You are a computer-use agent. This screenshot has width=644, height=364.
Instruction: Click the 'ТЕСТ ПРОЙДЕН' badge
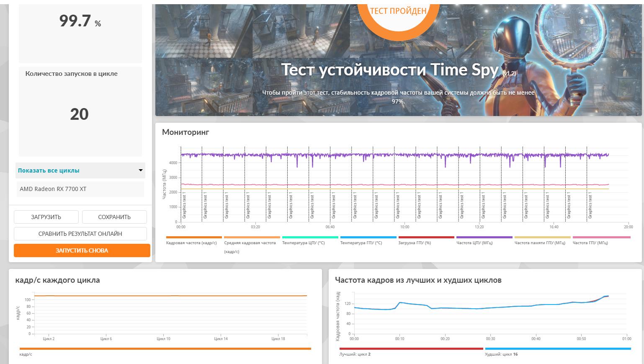click(x=398, y=11)
